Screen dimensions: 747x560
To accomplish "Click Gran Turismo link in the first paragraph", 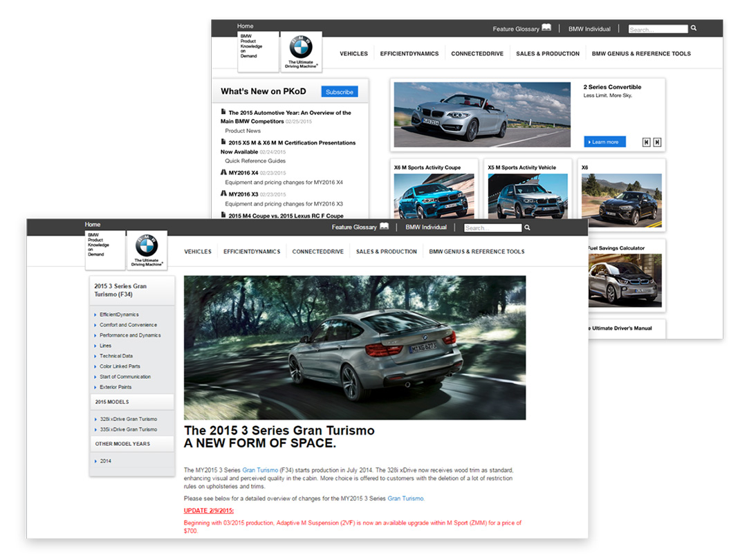I will coord(260,470).
